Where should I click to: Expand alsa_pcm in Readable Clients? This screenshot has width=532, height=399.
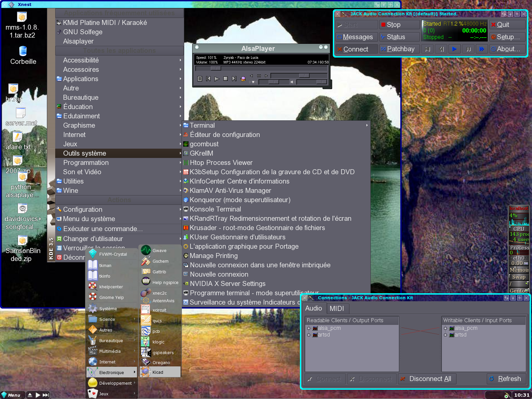tap(309, 328)
